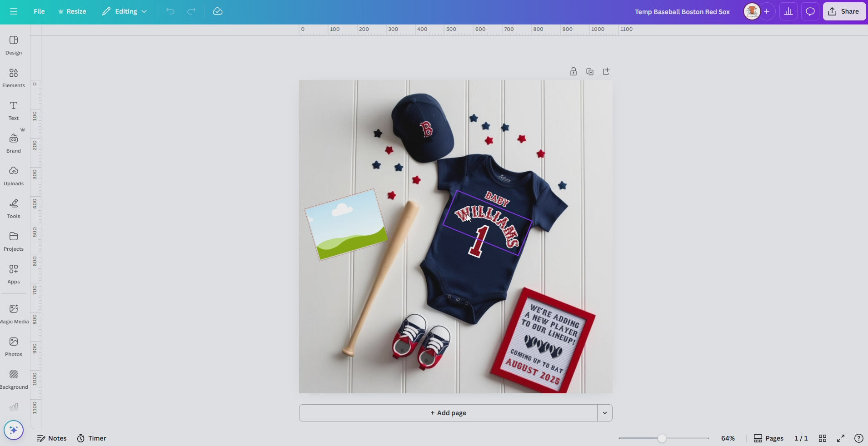Open the File menu

coord(39,11)
